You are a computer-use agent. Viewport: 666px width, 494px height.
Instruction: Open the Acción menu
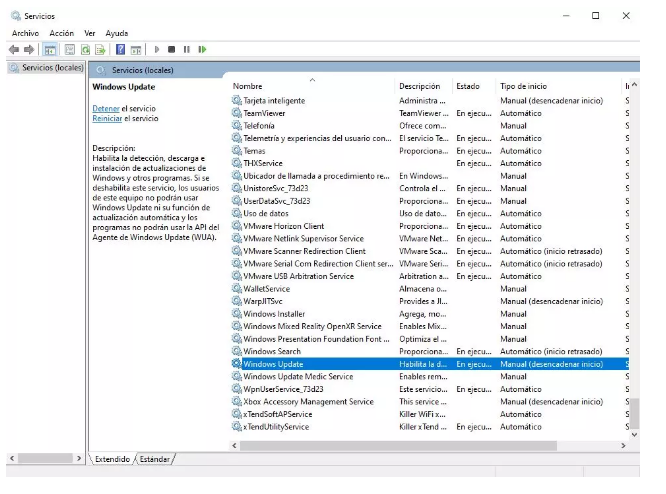click(62, 33)
